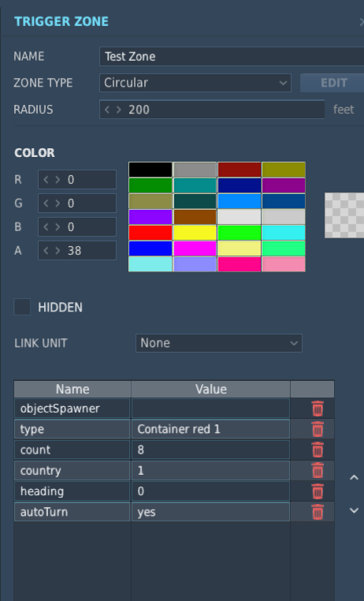Delete the heading property row
The image size is (364, 601).
click(318, 491)
